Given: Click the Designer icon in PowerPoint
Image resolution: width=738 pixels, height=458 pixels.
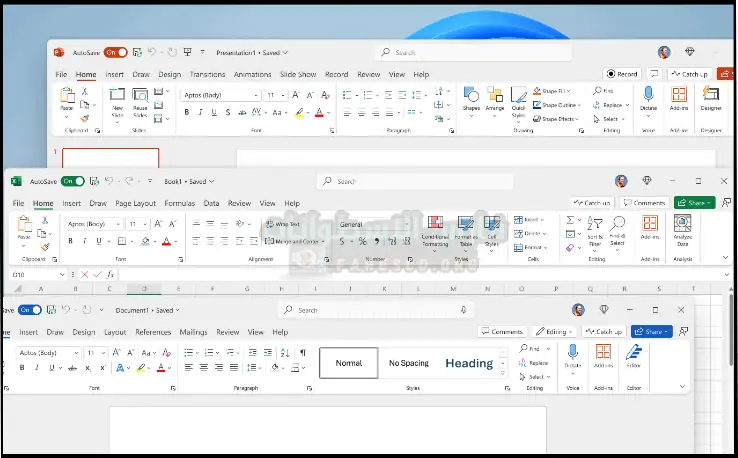Looking at the screenshot, I should [711, 96].
